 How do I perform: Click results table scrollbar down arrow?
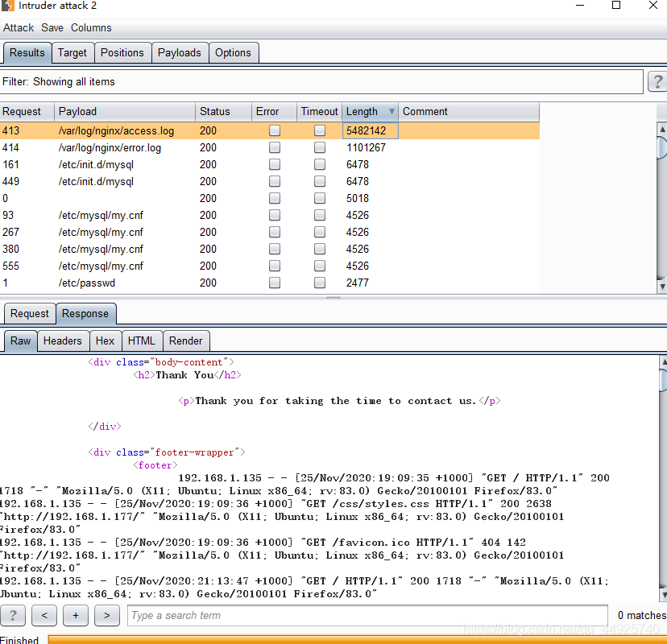click(662, 287)
